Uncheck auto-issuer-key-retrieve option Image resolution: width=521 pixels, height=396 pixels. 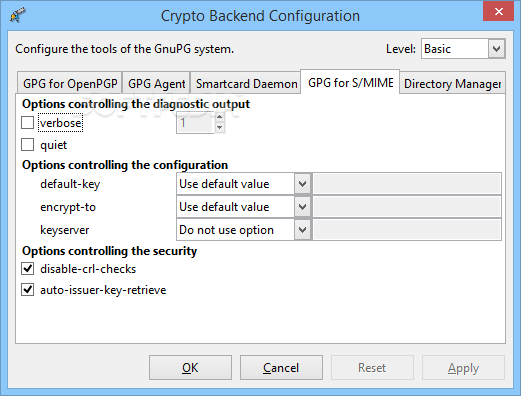(27, 290)
